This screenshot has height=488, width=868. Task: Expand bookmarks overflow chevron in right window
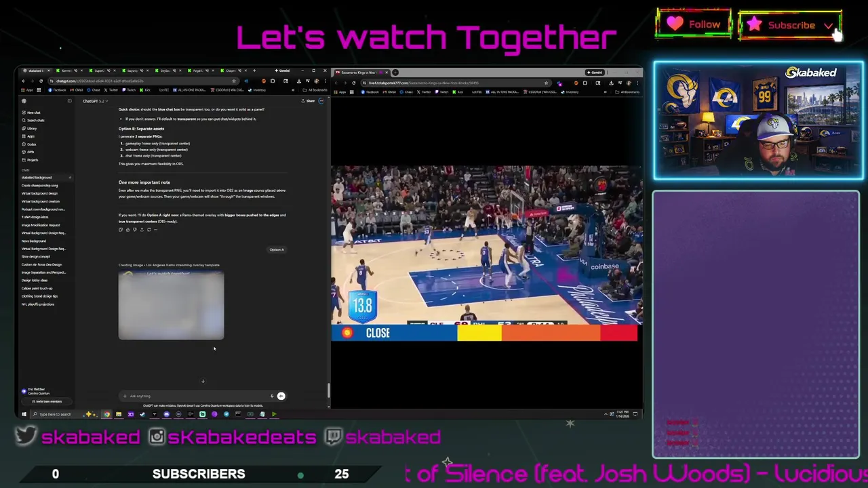coord(605,92)
